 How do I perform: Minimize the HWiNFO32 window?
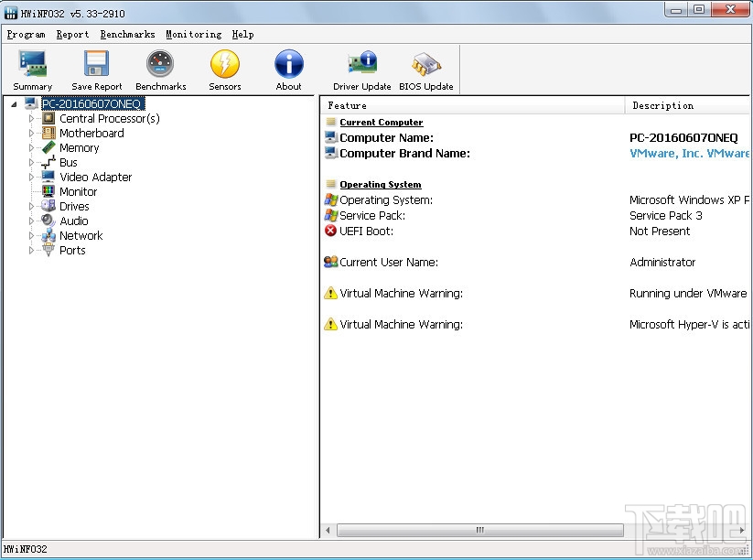point(676,9)
